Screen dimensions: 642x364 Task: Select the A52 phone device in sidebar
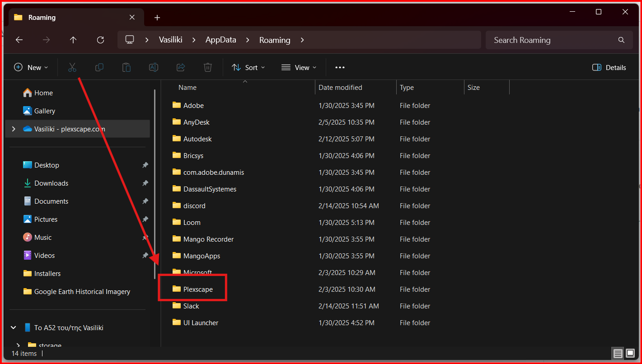point(64,327)
